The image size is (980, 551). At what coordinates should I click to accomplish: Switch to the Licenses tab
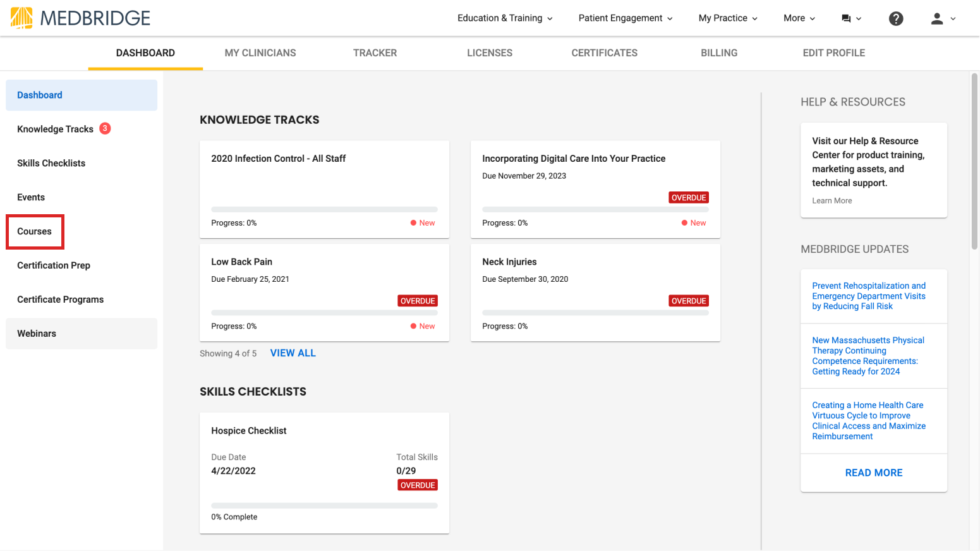(x=490, y=53)
